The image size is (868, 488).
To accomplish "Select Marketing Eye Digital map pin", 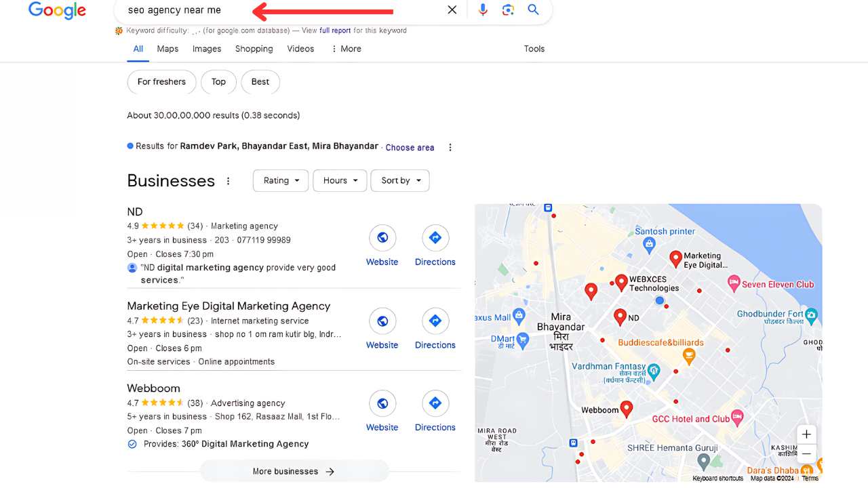I will (x=675, y=258).
